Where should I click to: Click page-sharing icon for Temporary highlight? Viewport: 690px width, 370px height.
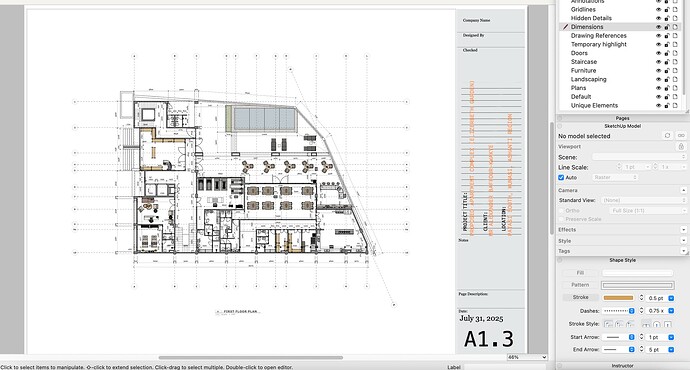675,45
